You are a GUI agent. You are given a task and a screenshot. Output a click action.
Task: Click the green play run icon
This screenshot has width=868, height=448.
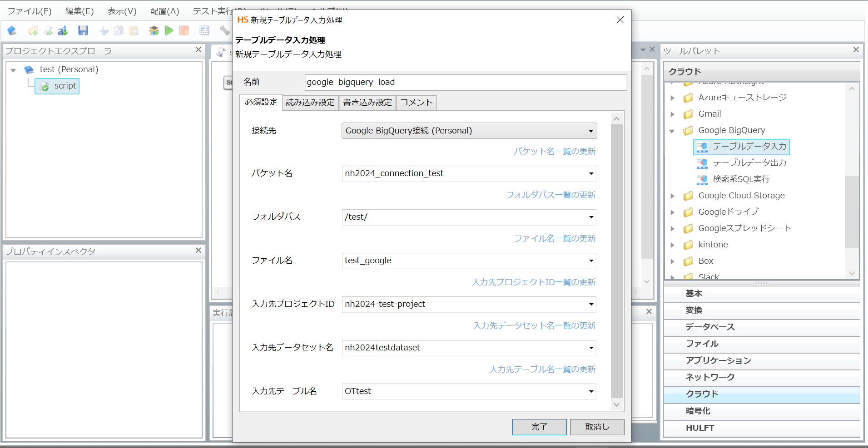[x=169, y=30]
